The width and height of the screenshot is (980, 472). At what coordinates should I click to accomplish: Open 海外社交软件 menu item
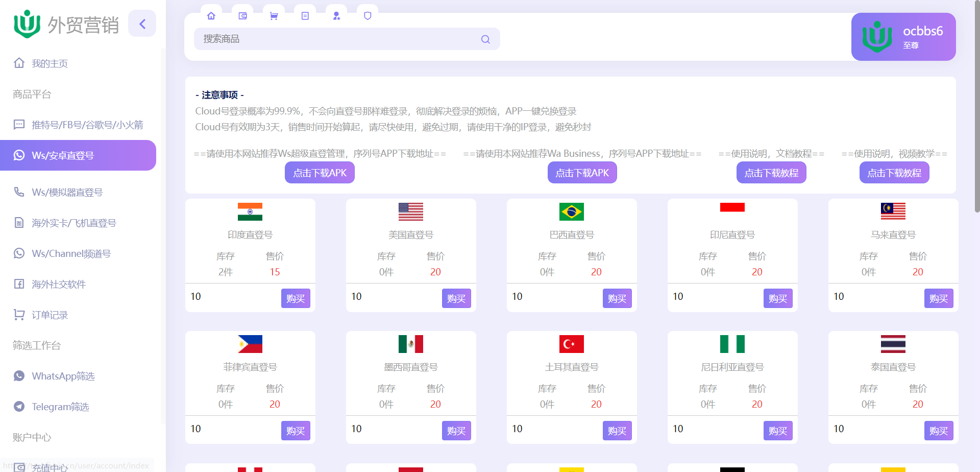point(78,284)
